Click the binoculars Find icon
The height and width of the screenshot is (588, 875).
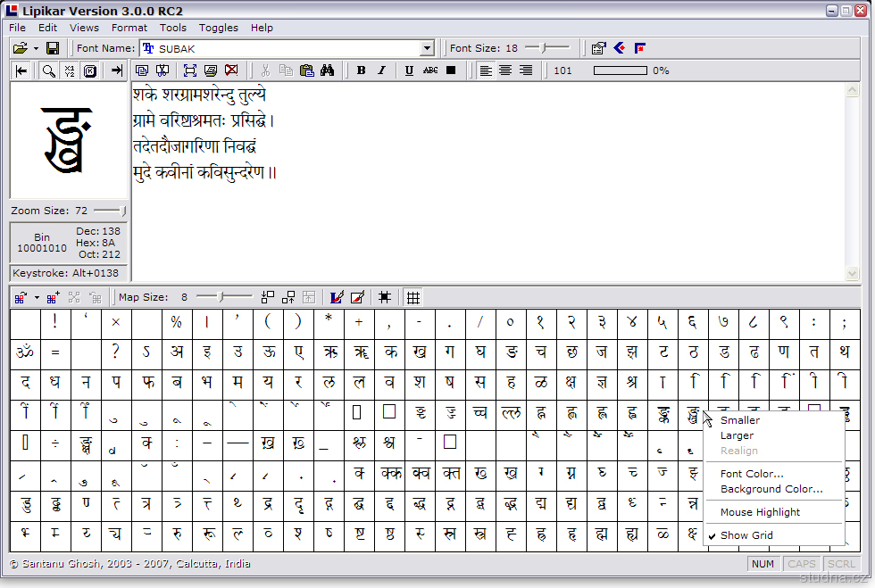[x=328, y=70]
